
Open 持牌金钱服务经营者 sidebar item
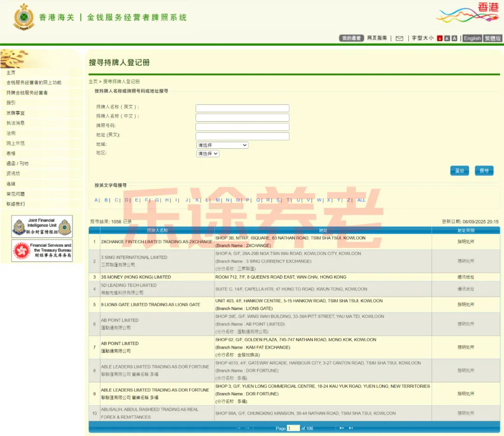click(x=27, y=92)
